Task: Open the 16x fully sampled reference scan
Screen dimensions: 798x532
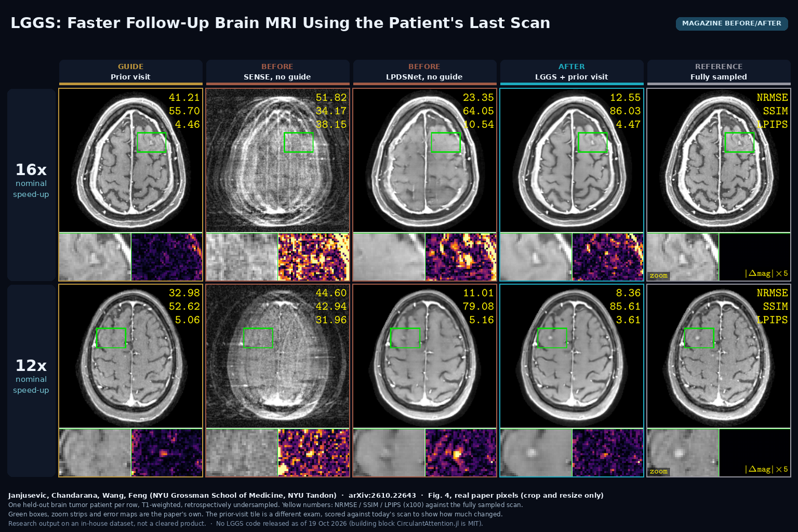Action: [719, 161]
